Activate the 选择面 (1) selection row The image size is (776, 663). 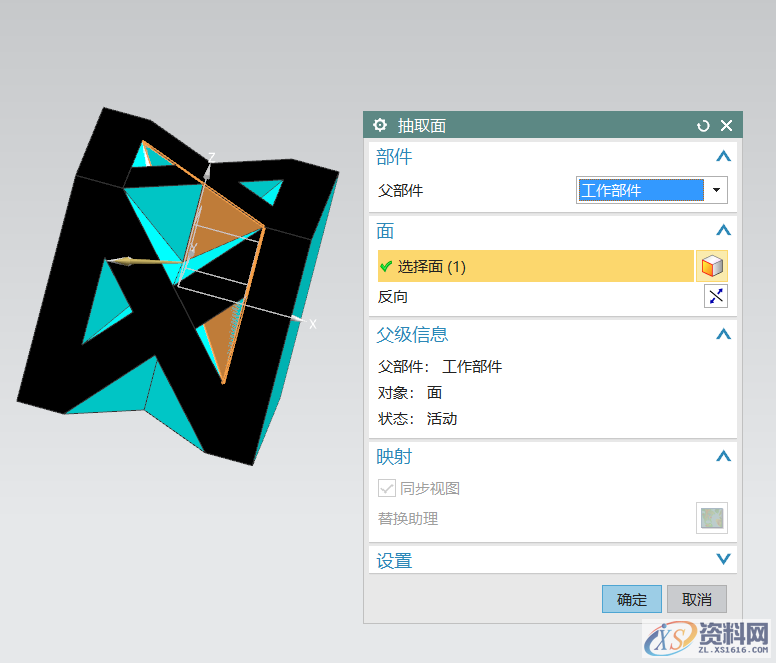[535, 266]
